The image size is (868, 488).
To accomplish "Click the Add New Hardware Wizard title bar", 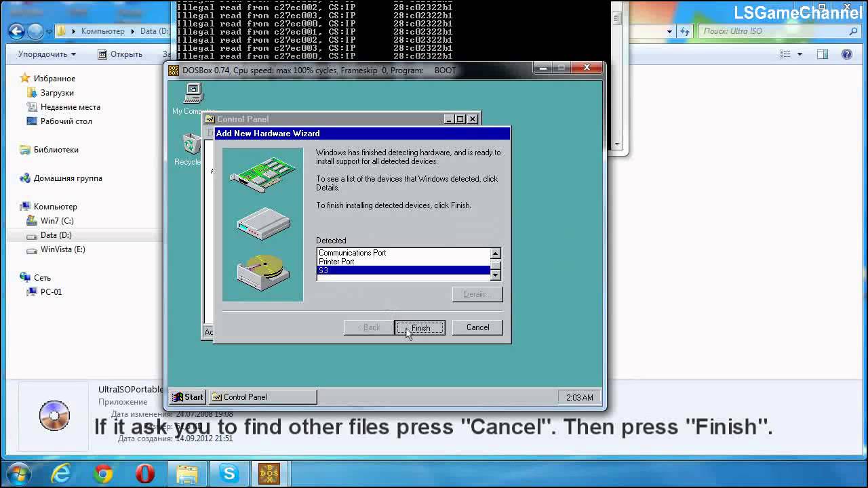I will coord(362,134).
